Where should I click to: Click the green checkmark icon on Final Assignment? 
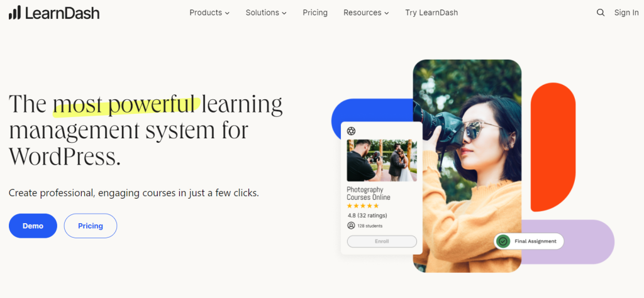(502, 241)
